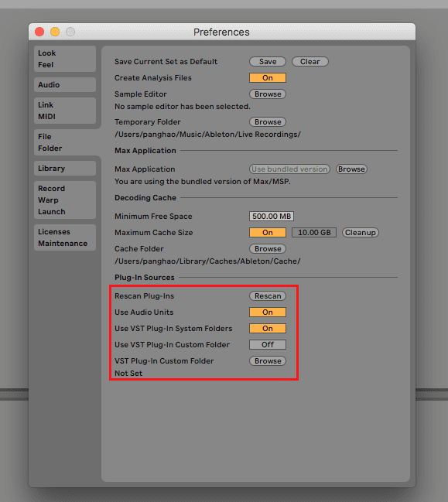Image resolution: width=448 pixels, height=502 pixels.
Task: Browse for Temporary Folder location
Action: [x=268, y=122]
